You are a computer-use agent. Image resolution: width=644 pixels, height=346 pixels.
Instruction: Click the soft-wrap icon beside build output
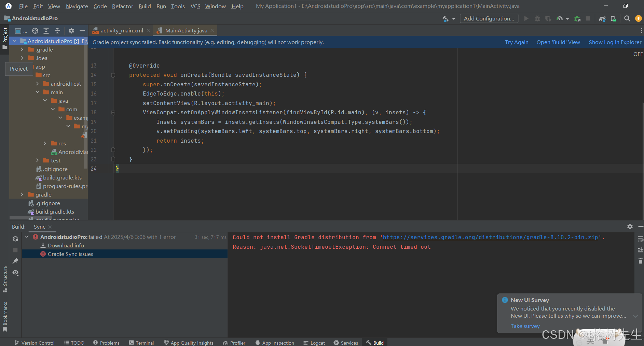[x=640, y=239]
